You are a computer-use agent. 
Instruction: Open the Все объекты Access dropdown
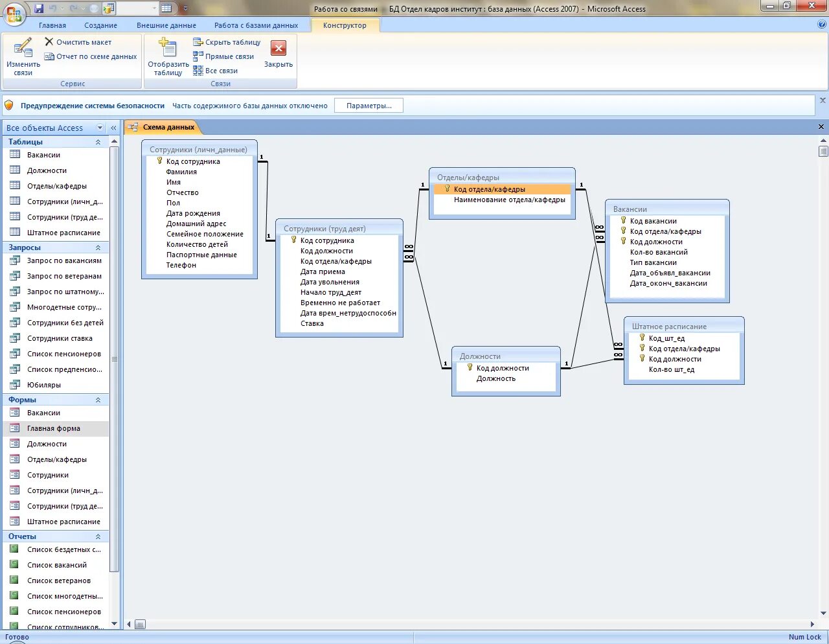[100, 128]
